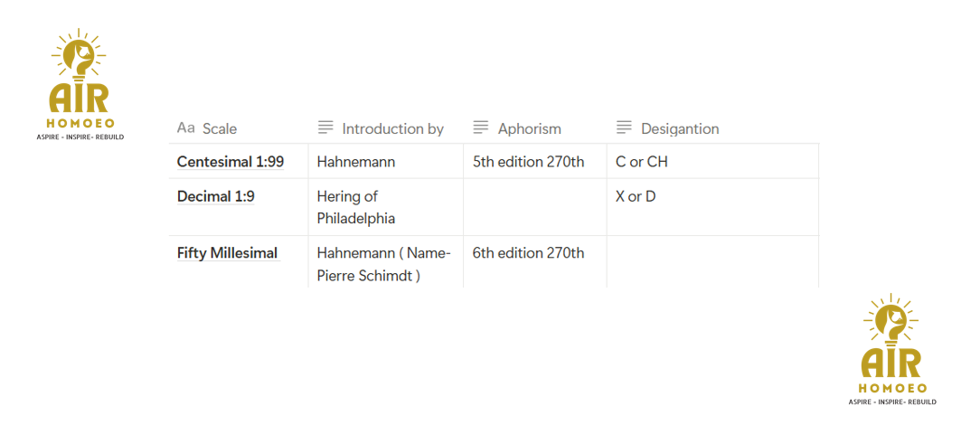The image size is (980, 425).
Task: Click the AIR Homeo logo at bottom-right
Action: click(x=891, y=349)
